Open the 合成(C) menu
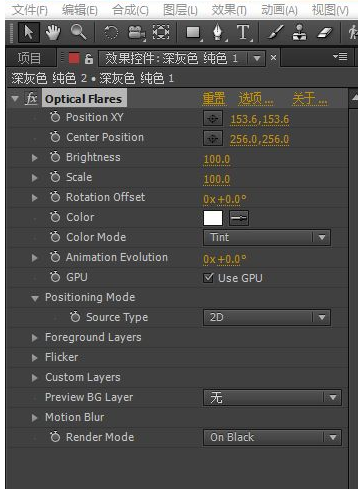The width and height of the screenshot is (364, 494). (x=130, y=10)
